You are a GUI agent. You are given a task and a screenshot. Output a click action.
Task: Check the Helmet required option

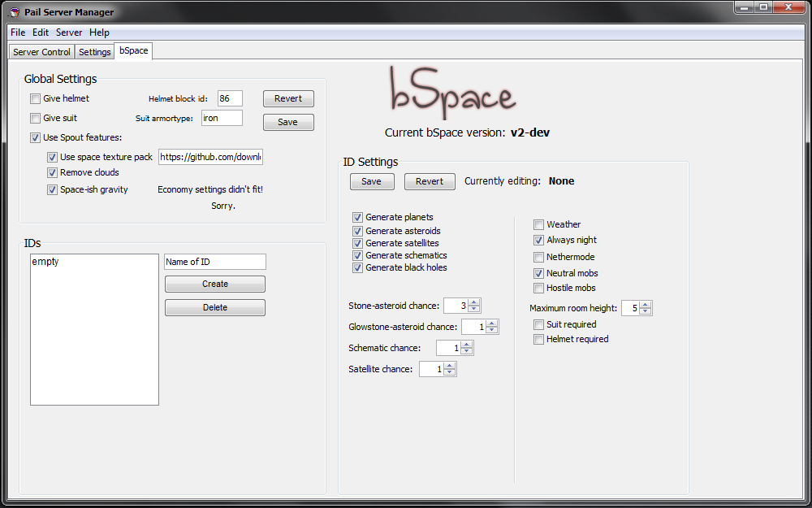[538, 340]
